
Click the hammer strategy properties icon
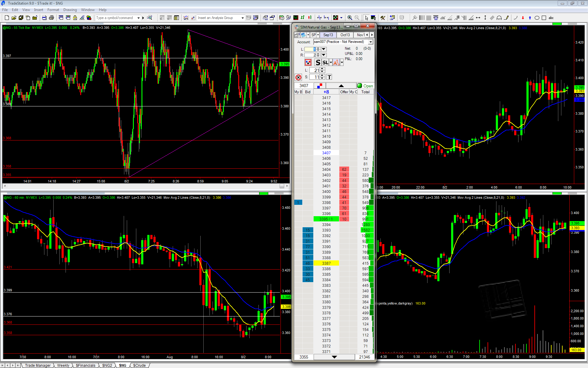[383, 18]
